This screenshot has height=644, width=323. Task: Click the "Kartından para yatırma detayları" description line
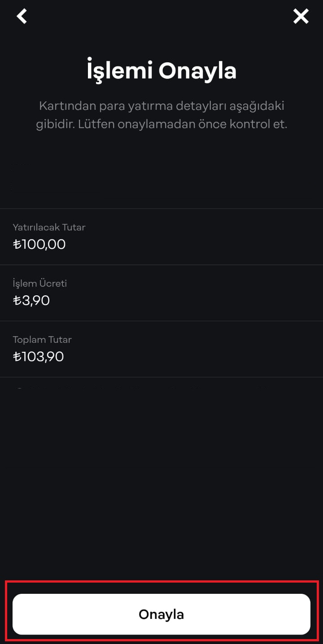point(161,106)
